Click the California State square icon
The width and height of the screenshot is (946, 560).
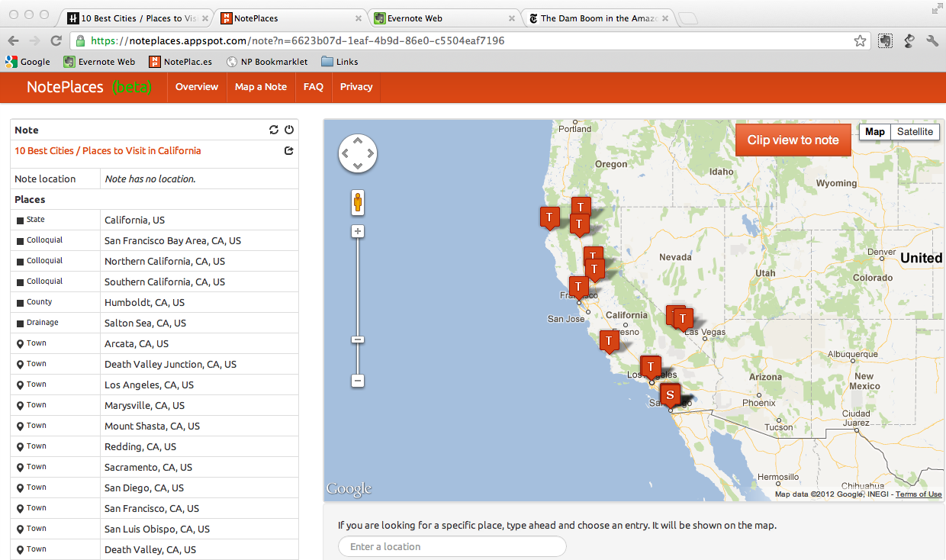[21, 220]
